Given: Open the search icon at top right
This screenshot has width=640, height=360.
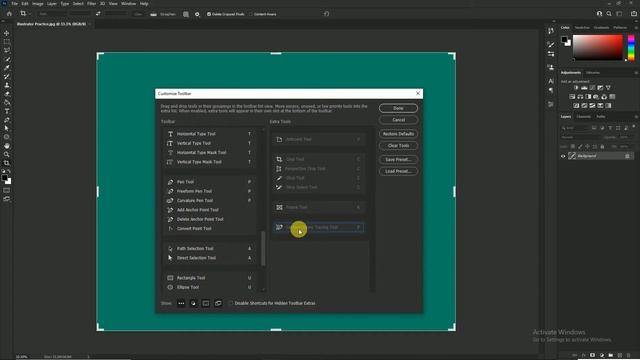Looking at the screenshot, I should coord(609,14).
